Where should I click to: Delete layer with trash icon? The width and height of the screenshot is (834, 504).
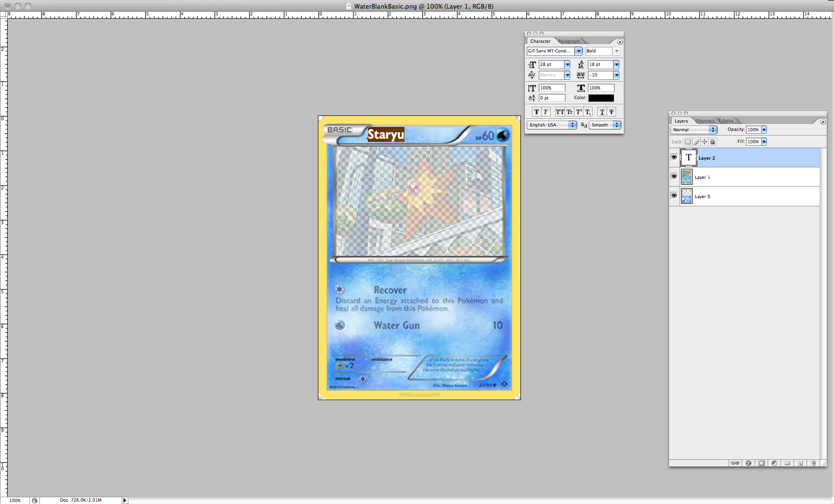[813, 463]
